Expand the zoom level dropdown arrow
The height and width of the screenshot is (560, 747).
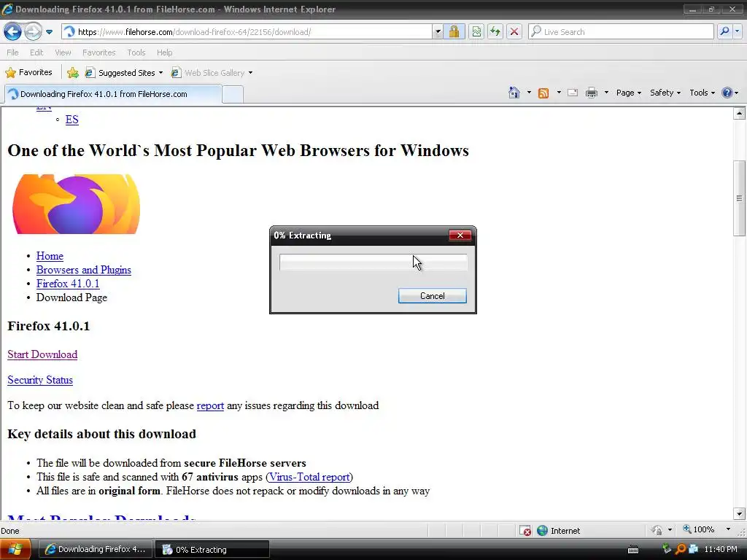click(728, 529)
